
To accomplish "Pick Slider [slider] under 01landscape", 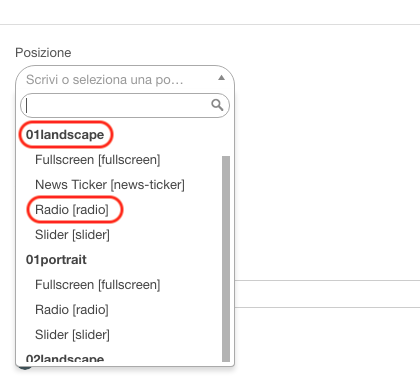I will (x=72, y=235).
